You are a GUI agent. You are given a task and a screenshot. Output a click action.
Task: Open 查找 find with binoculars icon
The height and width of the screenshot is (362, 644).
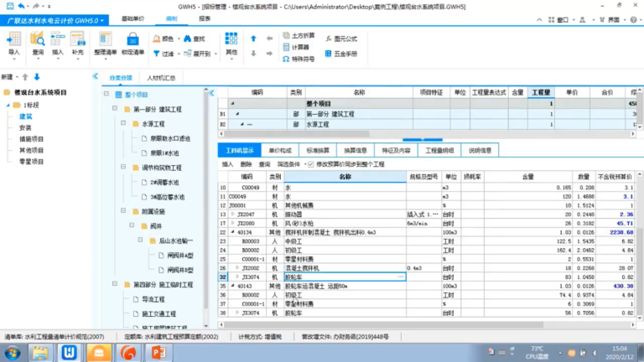(x=195, y=39)
